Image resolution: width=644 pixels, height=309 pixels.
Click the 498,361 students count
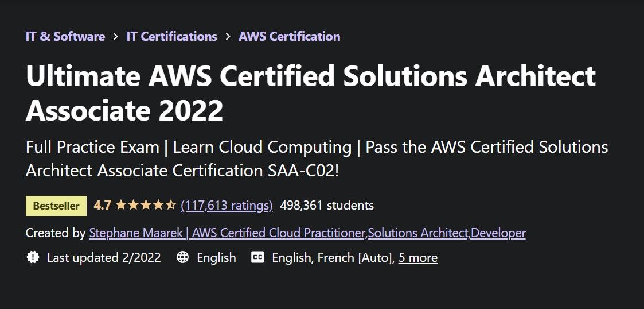(x=326, y=206)
